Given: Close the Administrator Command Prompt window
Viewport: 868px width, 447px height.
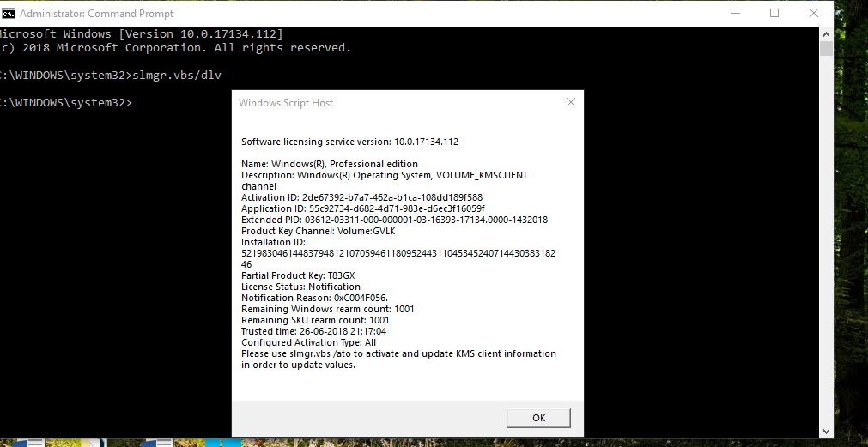Looking at the screenshot, I should [x=814, y=13].
